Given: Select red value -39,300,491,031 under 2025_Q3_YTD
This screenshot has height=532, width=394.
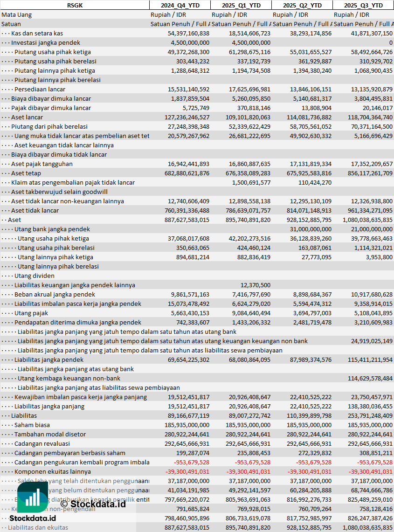Looking at the screenshot, I should click(x=371, y=472).
